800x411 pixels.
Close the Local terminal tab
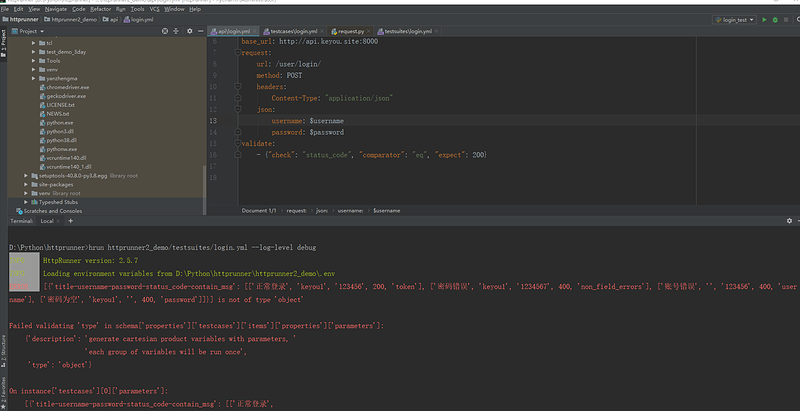[58, 221]
